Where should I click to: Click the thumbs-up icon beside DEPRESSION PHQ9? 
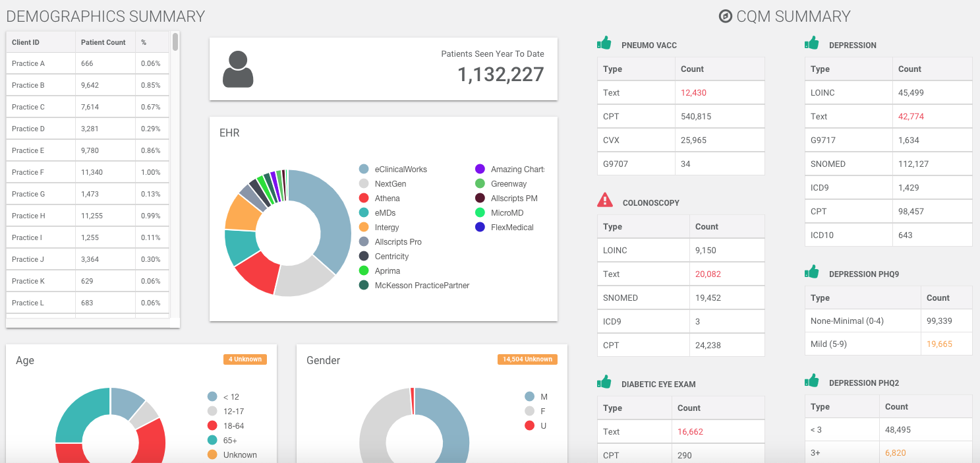tap(812, 271)
